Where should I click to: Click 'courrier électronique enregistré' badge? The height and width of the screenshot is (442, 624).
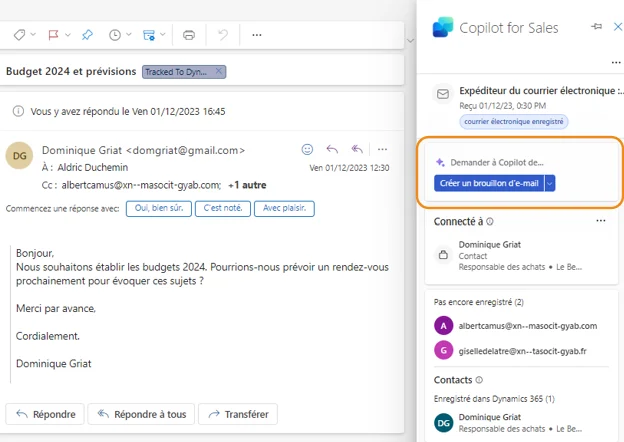(x=514, y=121)
